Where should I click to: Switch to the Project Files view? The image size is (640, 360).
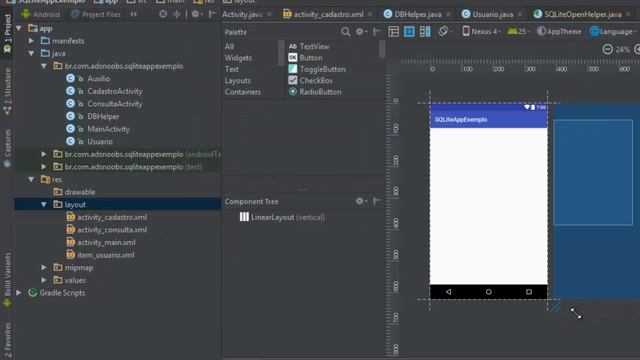[x=96, y=14]
